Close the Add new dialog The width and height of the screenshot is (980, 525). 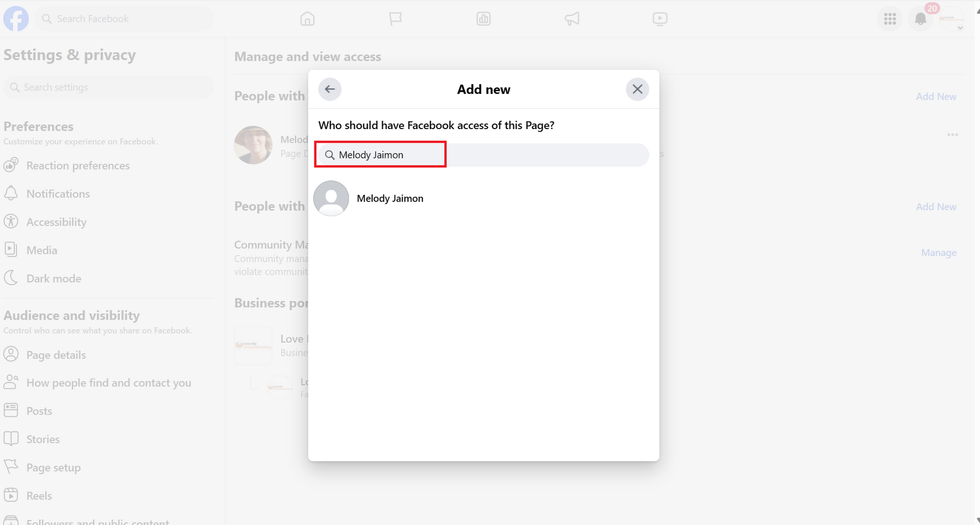coord(638,89)
